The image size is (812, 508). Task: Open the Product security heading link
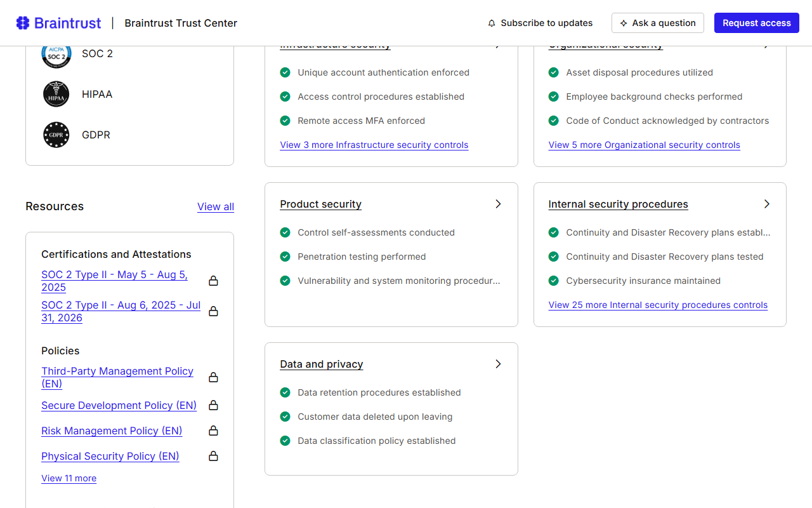point(321,204)
